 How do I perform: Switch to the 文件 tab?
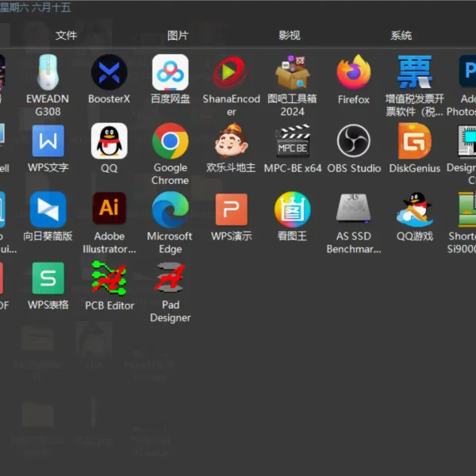[x=66, y=36]
